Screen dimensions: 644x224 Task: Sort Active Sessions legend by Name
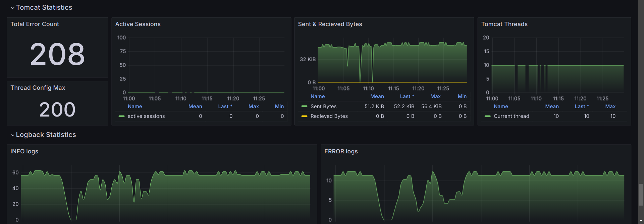tap(135, 106)
